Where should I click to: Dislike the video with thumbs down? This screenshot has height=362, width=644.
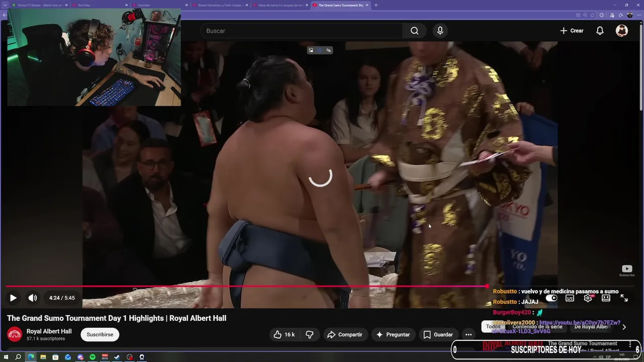[x=309, y=334]
